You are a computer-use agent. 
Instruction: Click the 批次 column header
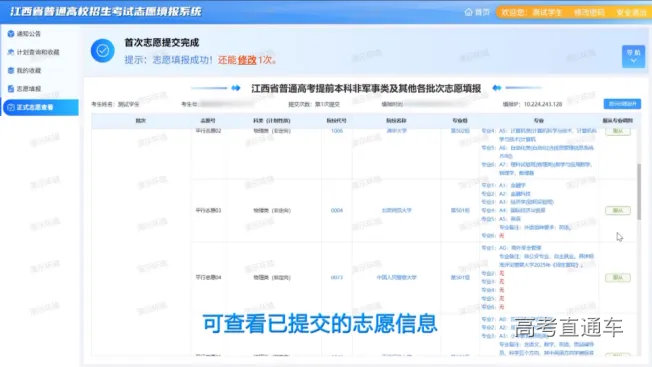(141, 121)
